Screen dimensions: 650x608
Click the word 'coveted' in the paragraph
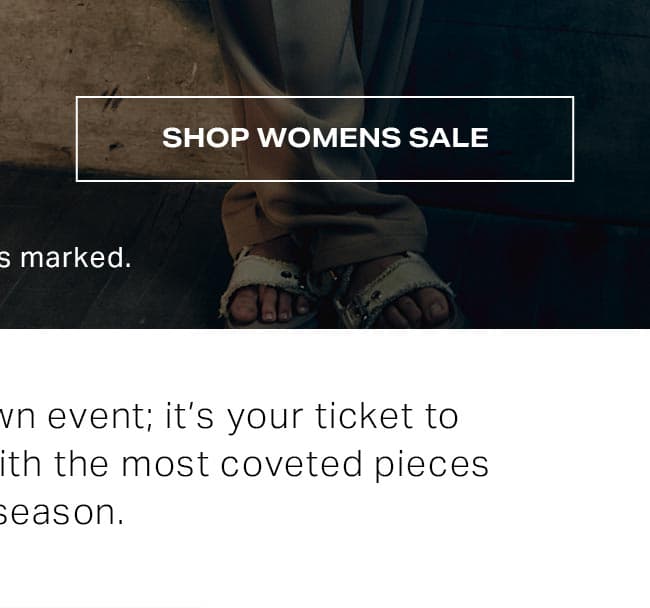[x=292, y=464]
